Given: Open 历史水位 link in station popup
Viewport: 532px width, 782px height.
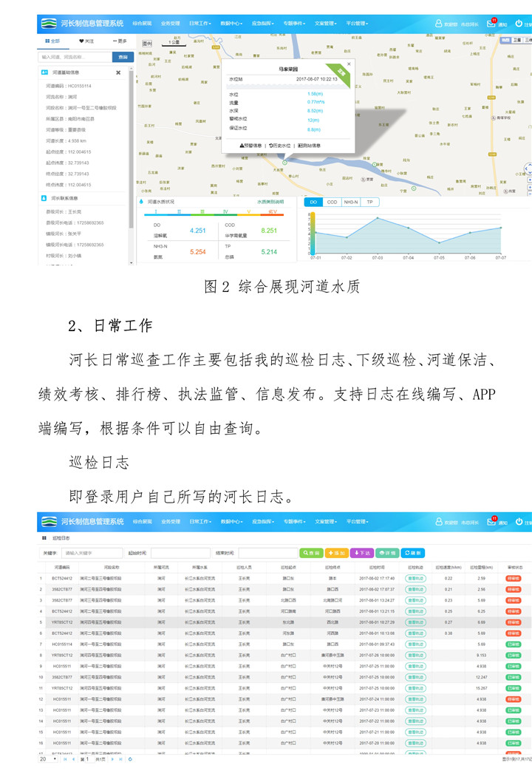Looking at the screenshot, I should coord(280,146).
